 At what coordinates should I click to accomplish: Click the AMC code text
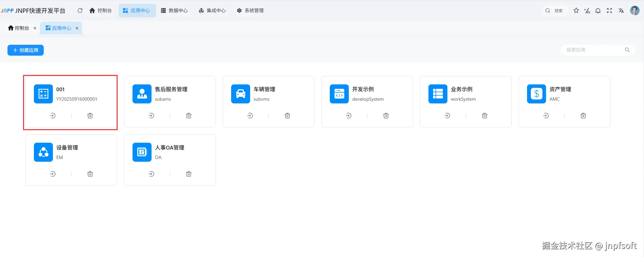click(555, 99)
